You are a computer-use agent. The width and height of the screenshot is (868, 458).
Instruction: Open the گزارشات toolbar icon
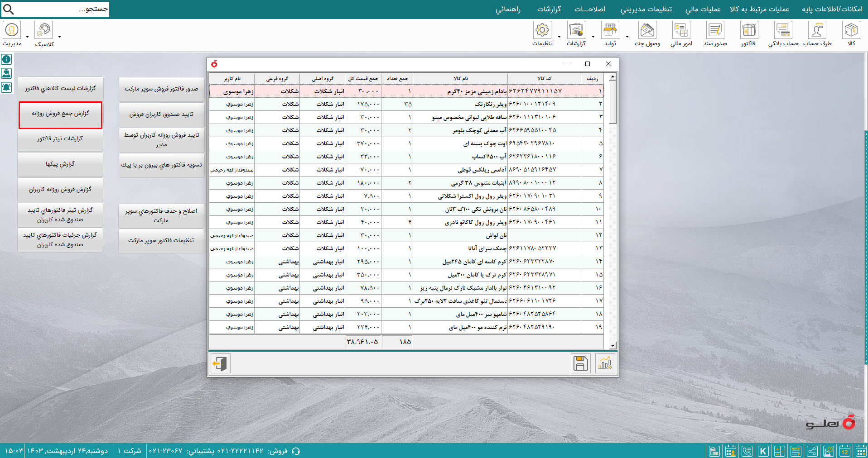pos(576,30)
